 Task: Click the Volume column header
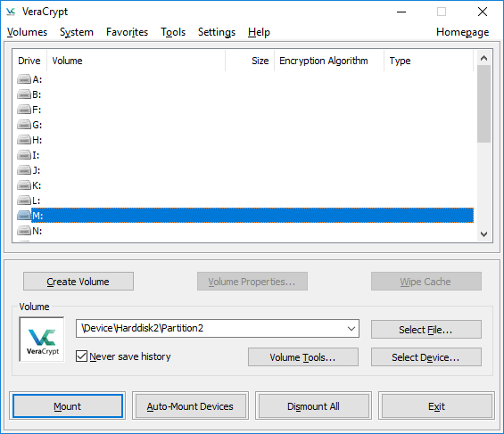pyautogui.click(x=136, y=61)
